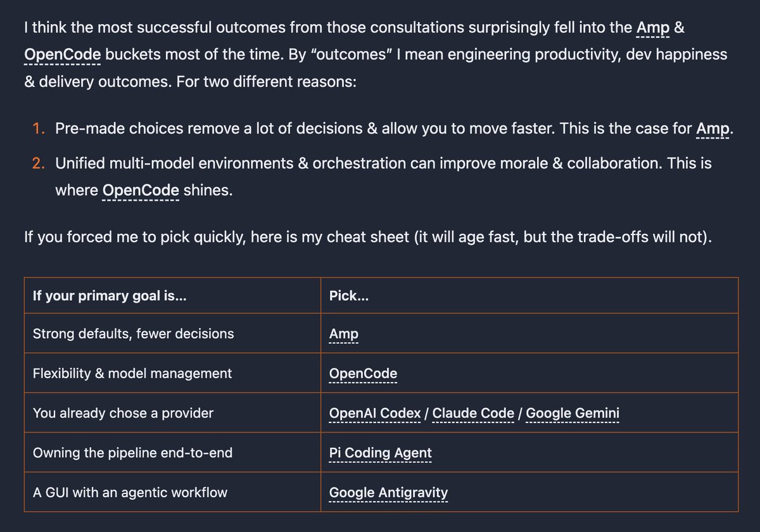
Task: Open the OpenCode link inside the table
Action: coord(363,374)
